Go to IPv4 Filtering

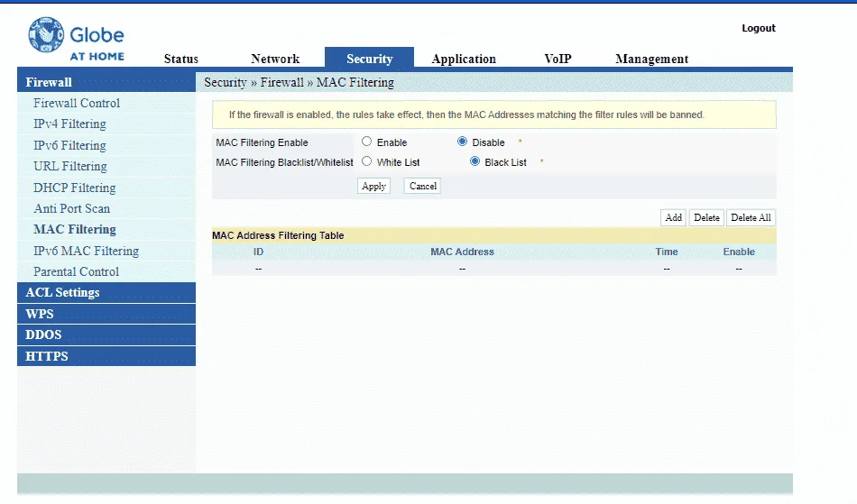[x=69, y=124]
